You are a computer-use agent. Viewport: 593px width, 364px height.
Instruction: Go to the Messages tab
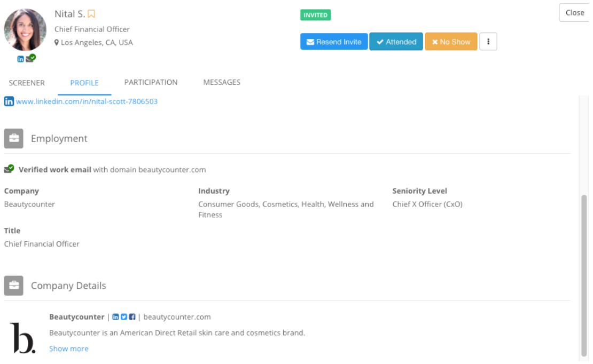[222, 82]
